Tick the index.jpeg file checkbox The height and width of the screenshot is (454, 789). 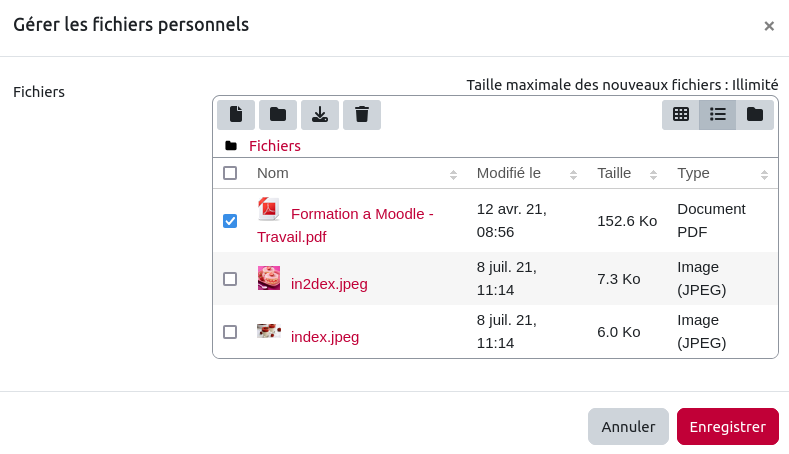click(x=230, y=332)
